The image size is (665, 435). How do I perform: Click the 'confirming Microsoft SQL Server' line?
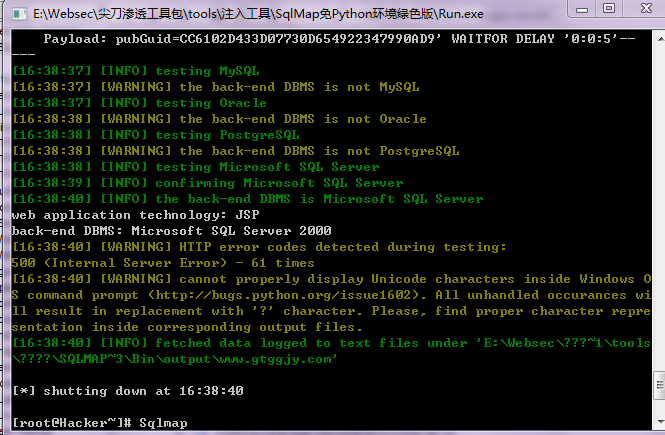207,183
